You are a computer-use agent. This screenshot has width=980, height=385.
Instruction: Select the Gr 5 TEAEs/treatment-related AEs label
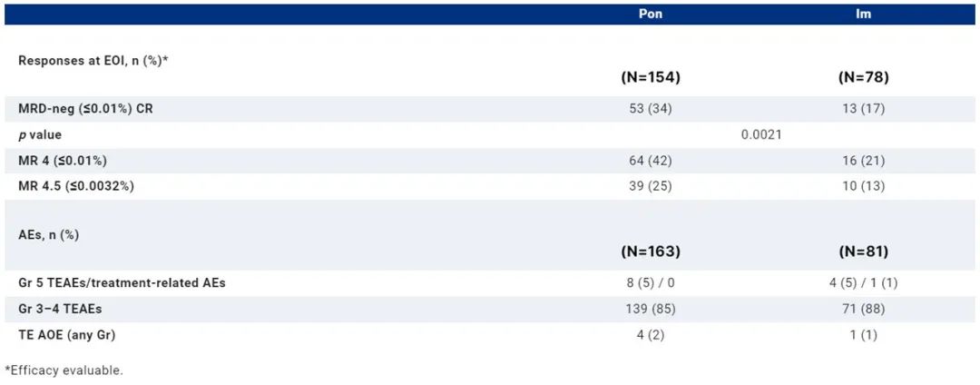pyautogui.click(x=122, y=282)
